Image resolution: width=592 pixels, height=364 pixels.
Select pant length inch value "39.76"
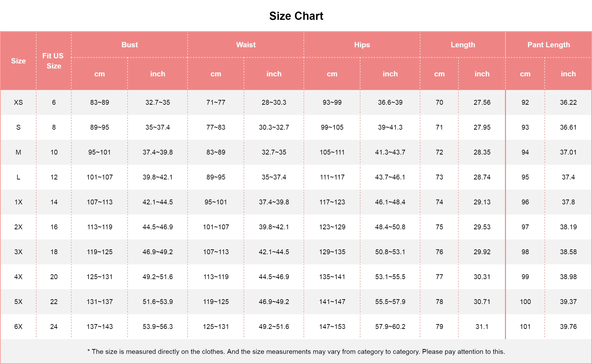coord(568,327)
